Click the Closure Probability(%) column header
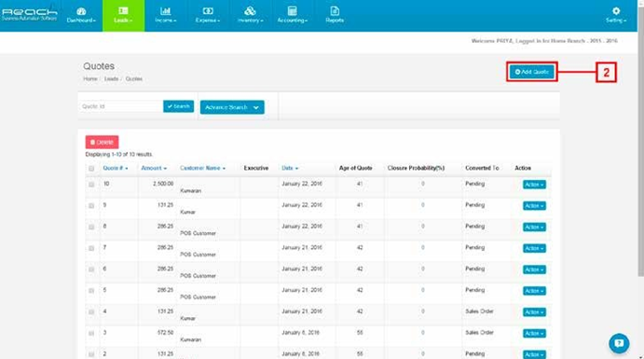 point(416,168)
